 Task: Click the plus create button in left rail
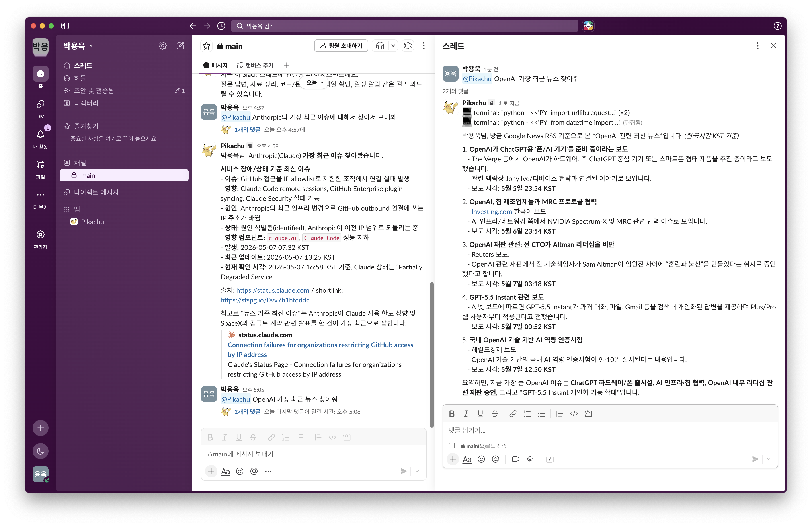tap(41, 428)
